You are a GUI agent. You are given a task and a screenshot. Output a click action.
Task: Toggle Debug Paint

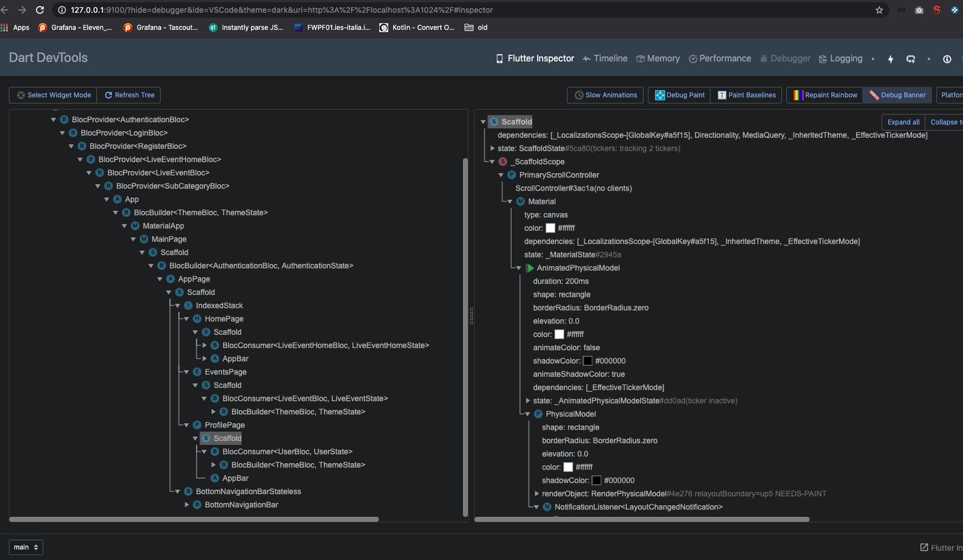coord(679,95)
